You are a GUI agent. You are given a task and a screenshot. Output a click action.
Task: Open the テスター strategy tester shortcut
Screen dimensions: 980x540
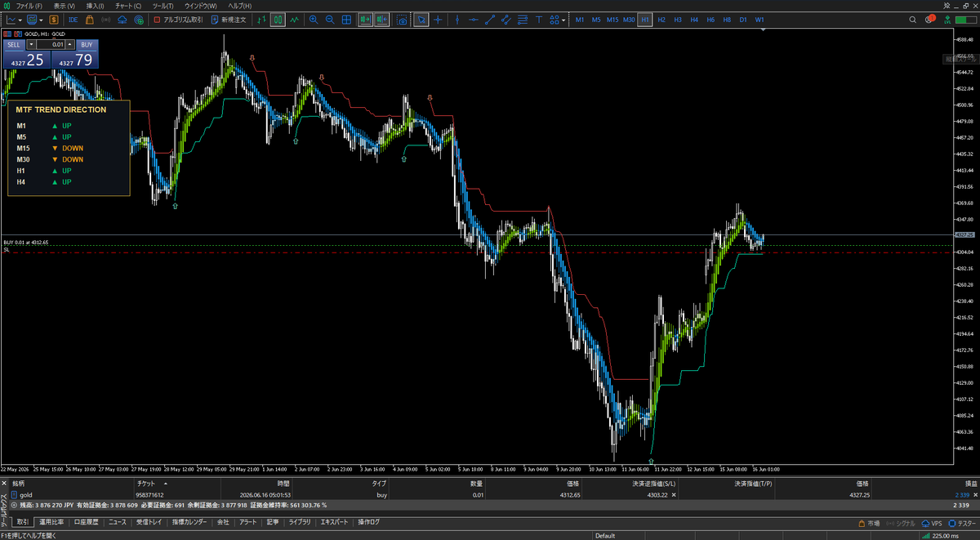(961, 523)
